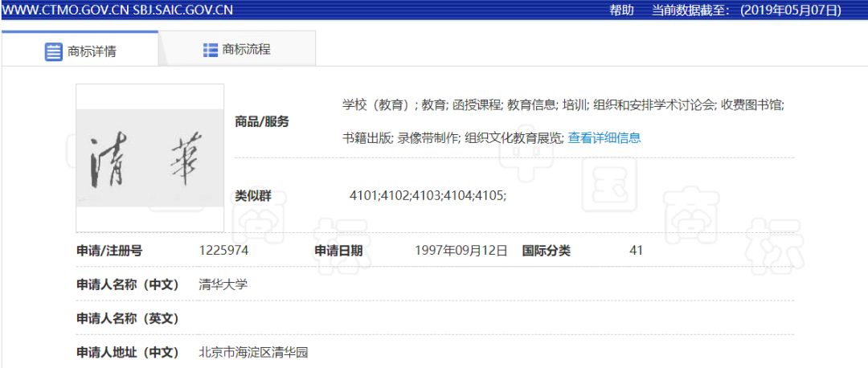Click the data date （2019年05月07日）
Image resolution: width=868 pixels, height=368 pixels.
tap(791, 10)
